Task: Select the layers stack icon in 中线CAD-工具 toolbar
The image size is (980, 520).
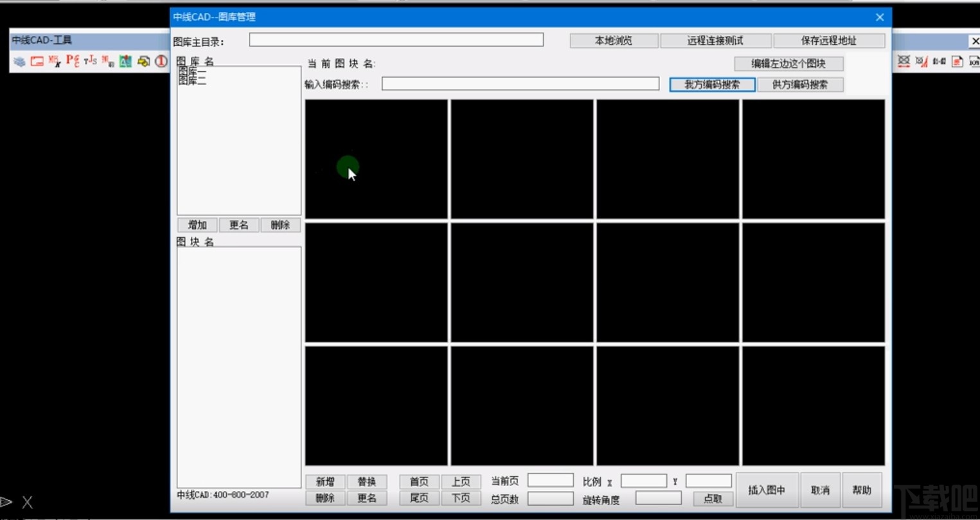Action: (20, 61)
